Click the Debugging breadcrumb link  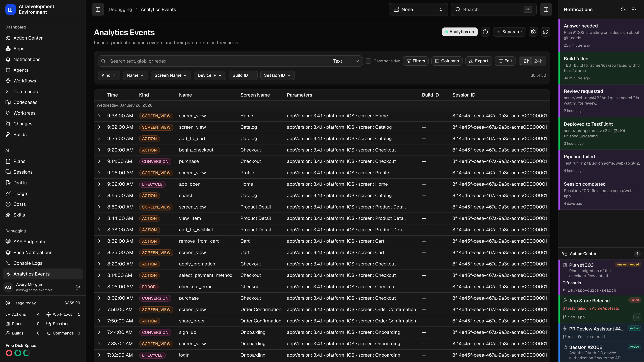coord(120,9)
